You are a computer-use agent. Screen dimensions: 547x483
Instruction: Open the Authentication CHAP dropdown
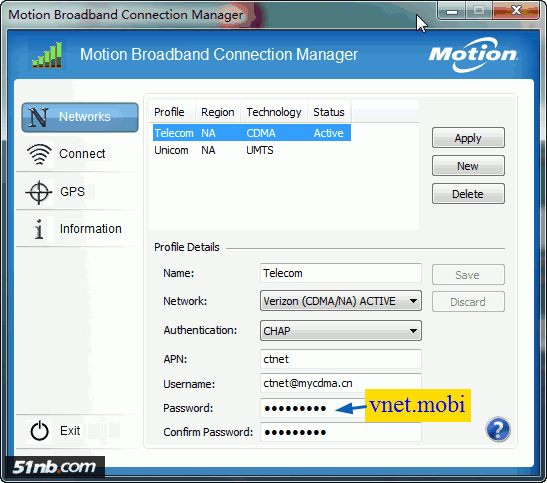pyautogui.click(x=340, y=331)
